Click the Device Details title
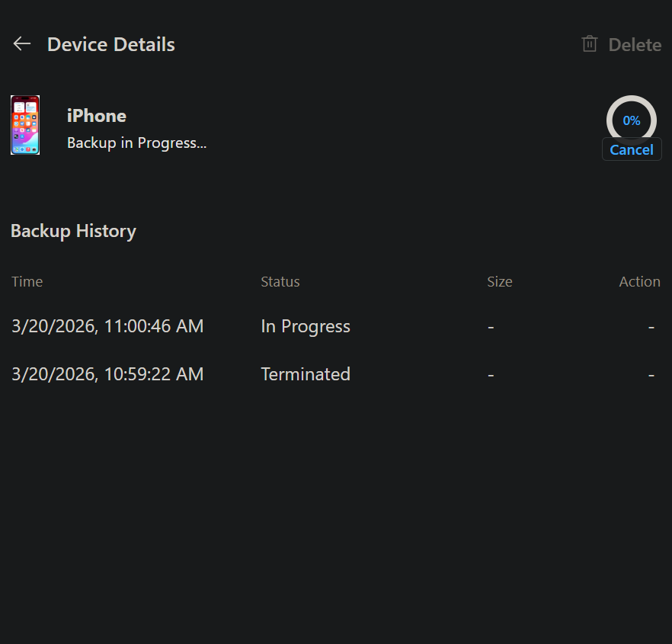 click(x=111, y=45)
